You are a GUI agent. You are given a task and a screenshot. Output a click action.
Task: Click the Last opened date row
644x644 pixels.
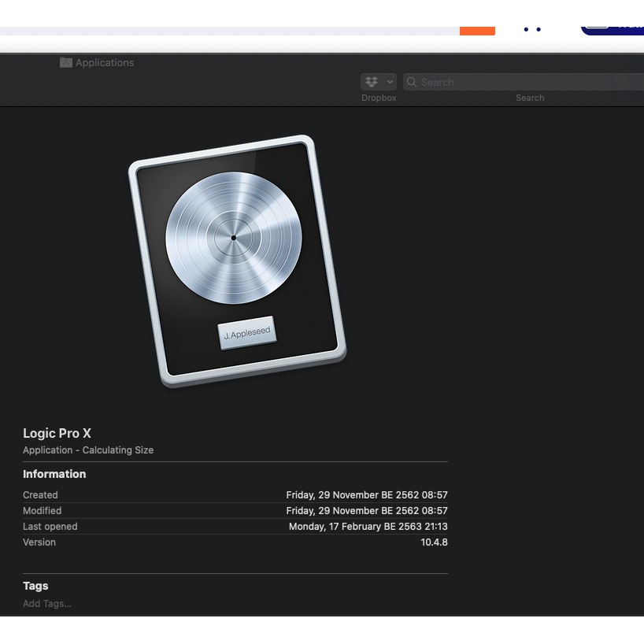(236, 526)
